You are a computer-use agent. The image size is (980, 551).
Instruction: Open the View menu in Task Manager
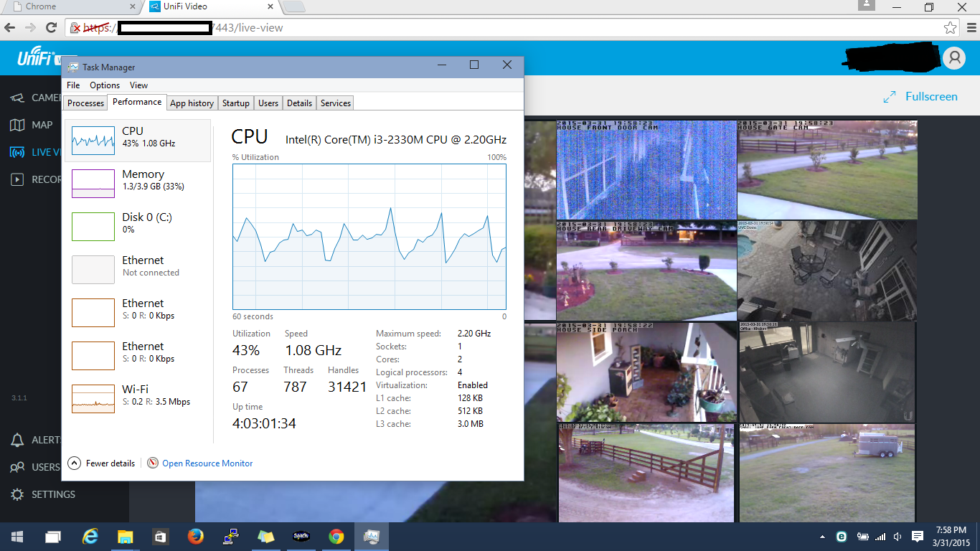coord(138,85)
